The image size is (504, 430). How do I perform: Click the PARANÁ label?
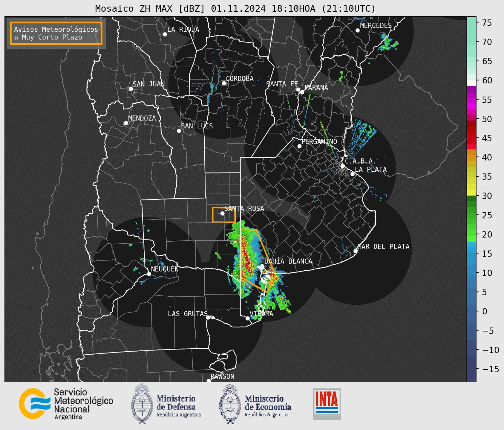(x=316, y=88)
